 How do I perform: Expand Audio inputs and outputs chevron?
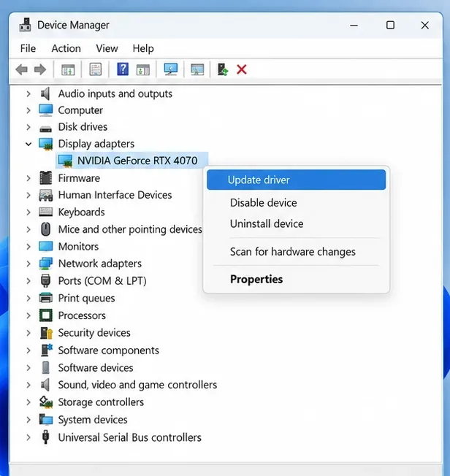[28, 93]
